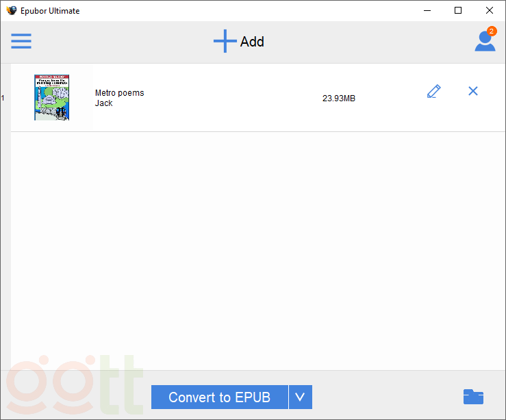506x420 pixels.
Task: Edit Metro poems metadata with pencil icon
Action: click(433, 91)
